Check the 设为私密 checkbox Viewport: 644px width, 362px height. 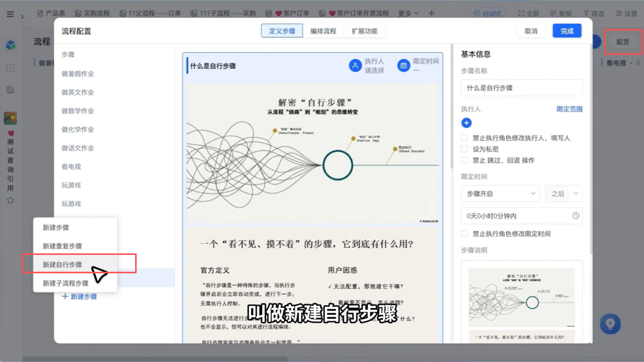464,149
